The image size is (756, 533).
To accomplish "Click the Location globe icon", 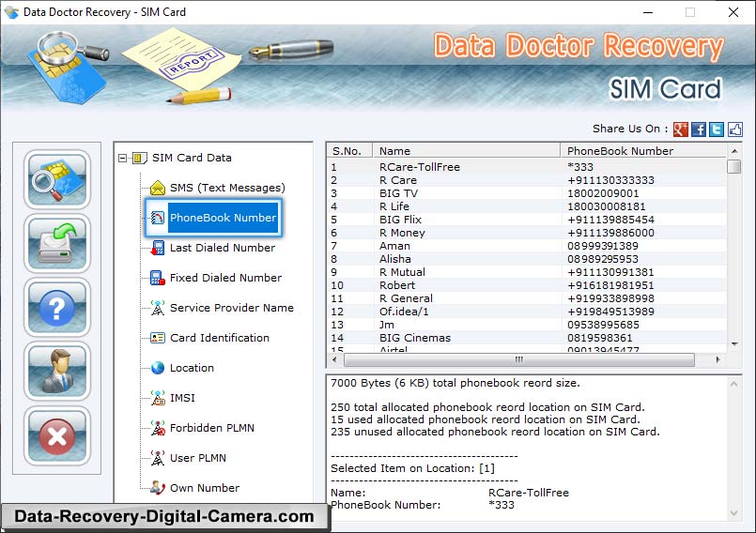I will click(158, 368).
